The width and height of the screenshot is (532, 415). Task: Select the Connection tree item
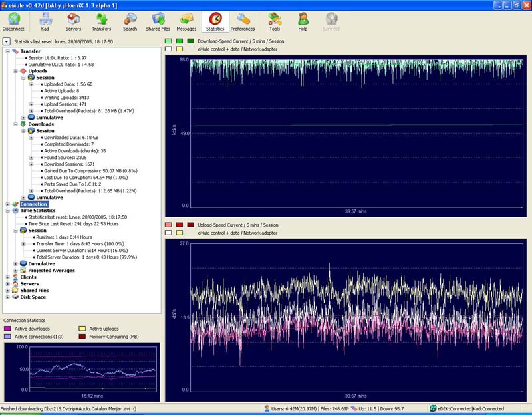click(x=33, y=204)
